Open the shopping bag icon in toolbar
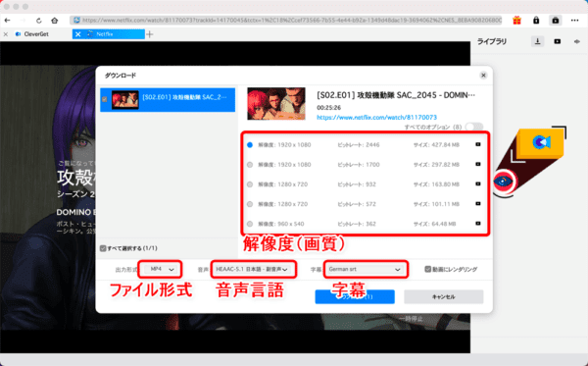The width and height of the screenshot is (588, 366). 556,21
